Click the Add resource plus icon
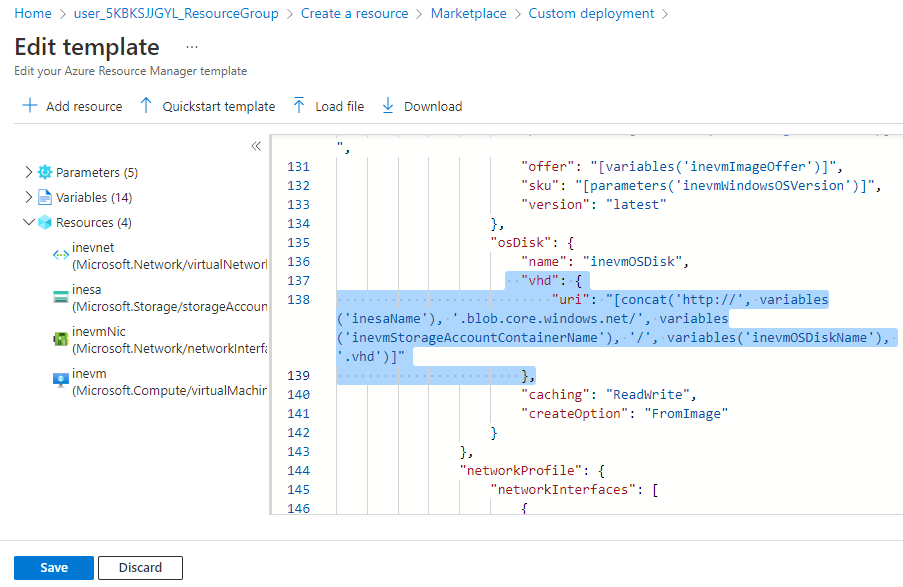903x587 pixels. point(29,106)
